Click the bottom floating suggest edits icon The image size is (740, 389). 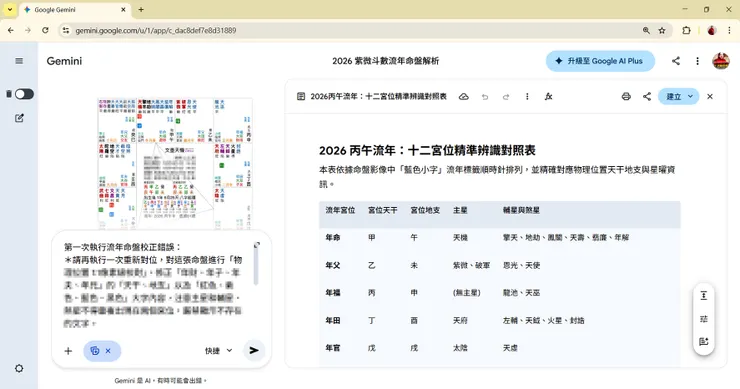coord(704,341)
